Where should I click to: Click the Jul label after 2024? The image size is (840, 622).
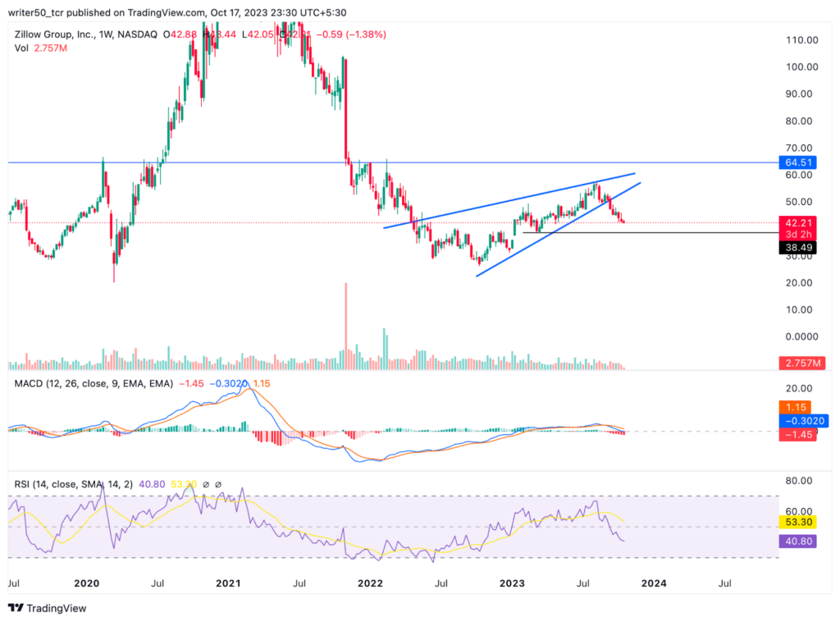pos(725,583)
